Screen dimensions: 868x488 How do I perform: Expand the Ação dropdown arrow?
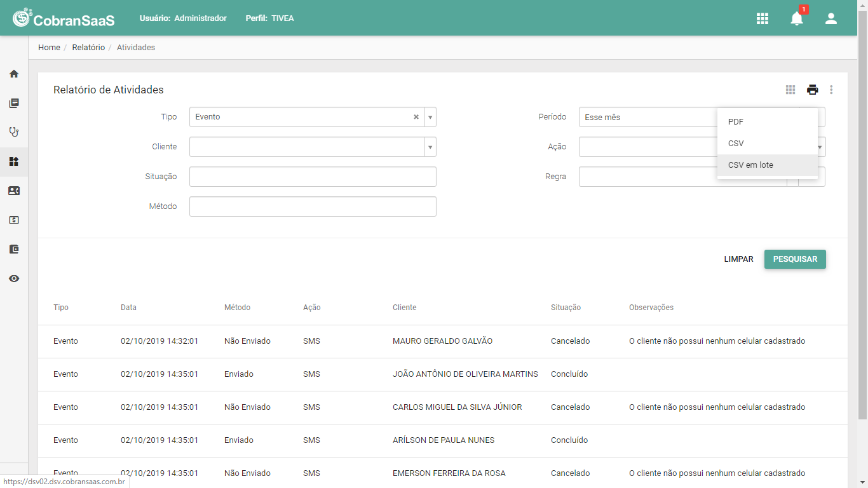tap(821, 147)
